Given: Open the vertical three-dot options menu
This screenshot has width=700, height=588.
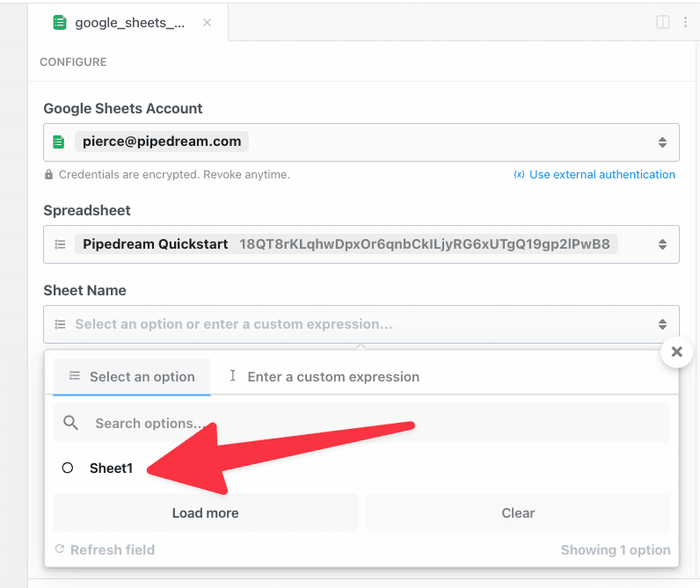Looking at the screenshot, I should click(x=685, y=22).
